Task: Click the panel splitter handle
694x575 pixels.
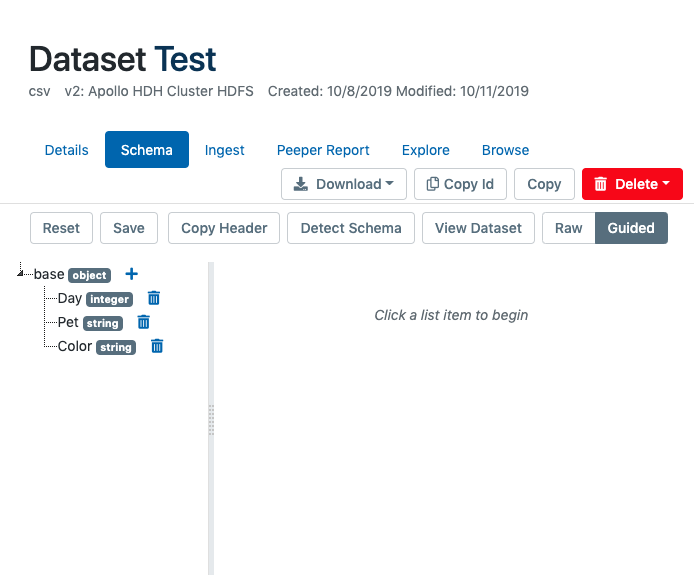Action: [x=211, y=420]
